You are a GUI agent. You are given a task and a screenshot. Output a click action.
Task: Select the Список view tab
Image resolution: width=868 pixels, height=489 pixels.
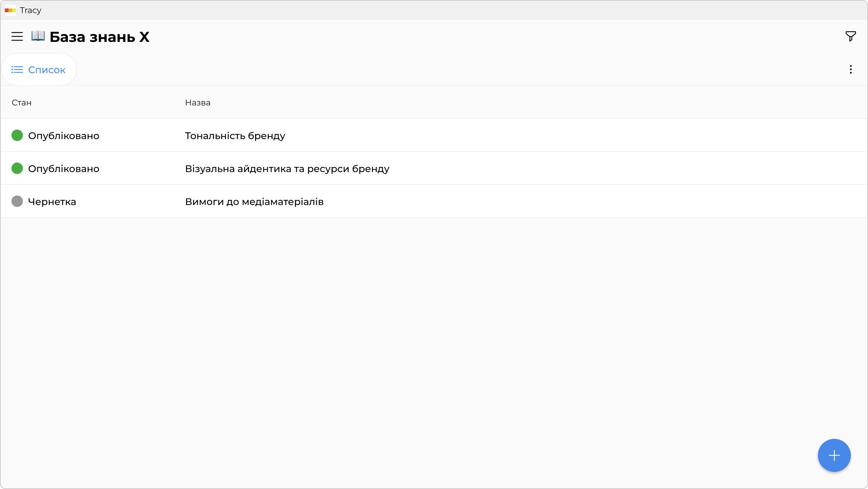pos(46,70)
